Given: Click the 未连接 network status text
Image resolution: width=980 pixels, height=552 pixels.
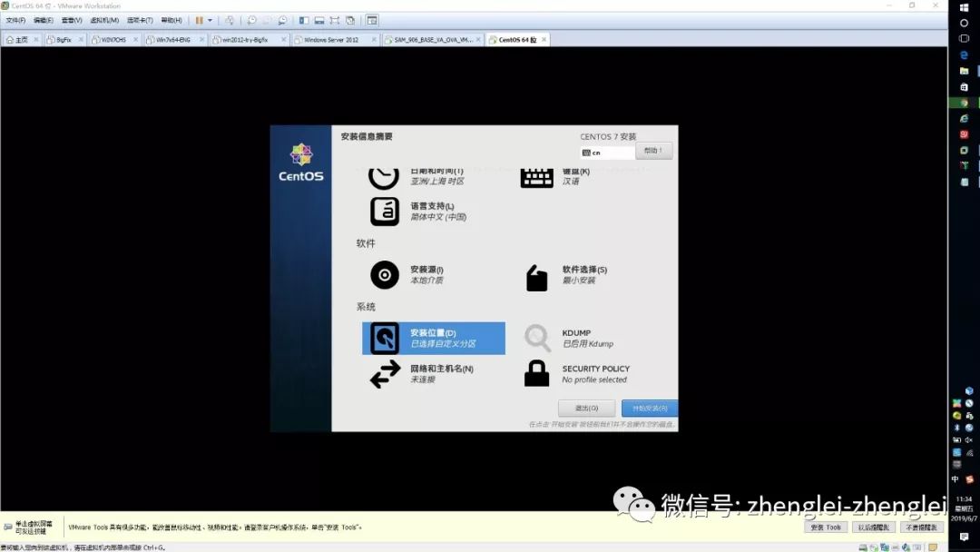Looking at the screenshot, I should click(x=423, y=379).
